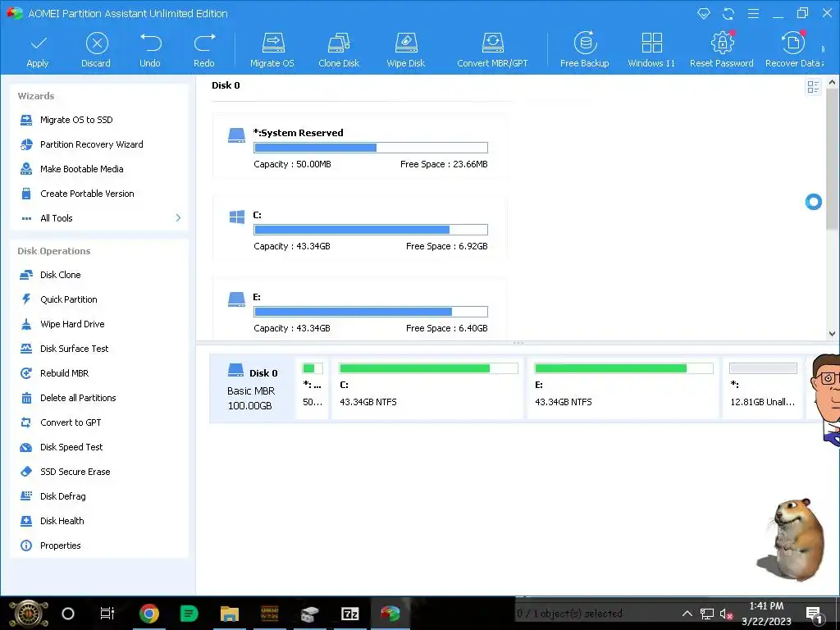Viewport: 840px width, 630px height.
Task: Click the muted volume tray icon
Action: coord(727,614)
